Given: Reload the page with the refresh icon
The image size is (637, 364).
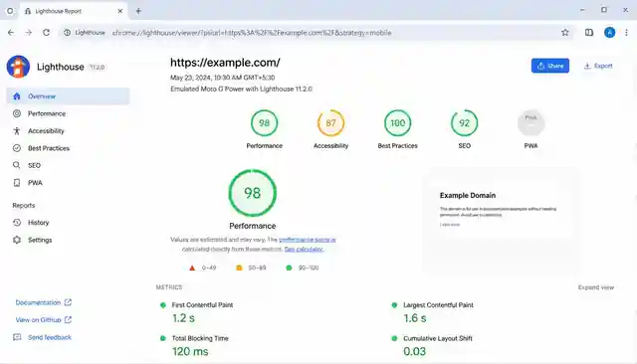Looking at the screenshot, I should [x=47, y=33].
